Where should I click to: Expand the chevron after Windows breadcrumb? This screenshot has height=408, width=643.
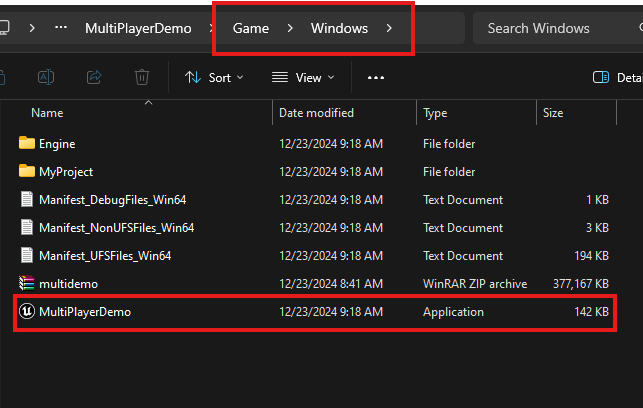[388, 29]
